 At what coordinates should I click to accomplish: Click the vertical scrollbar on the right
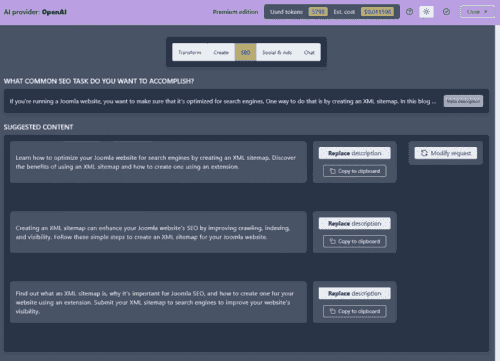tap(497, 193)
